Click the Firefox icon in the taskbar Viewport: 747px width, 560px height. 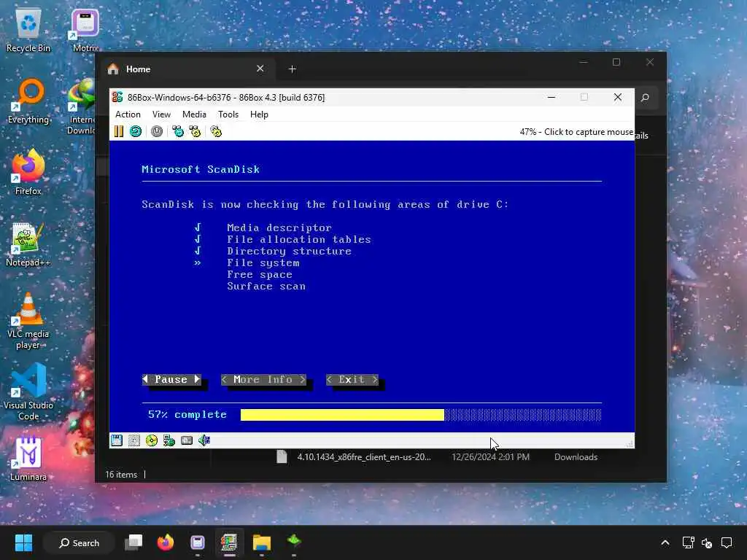click(x=166, y=542)
